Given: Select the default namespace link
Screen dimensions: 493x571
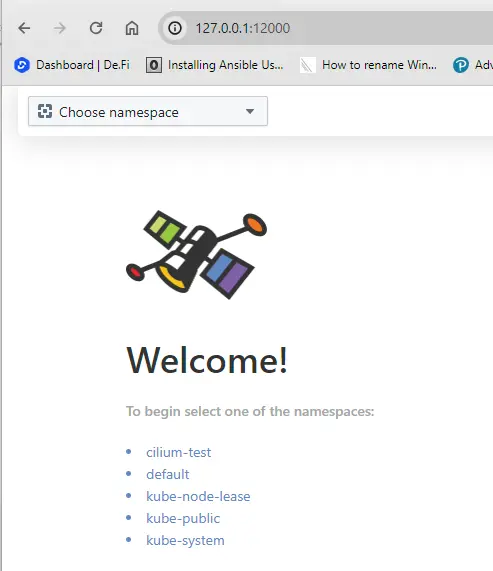Looking at the screenshot, I should click(167, 474).
